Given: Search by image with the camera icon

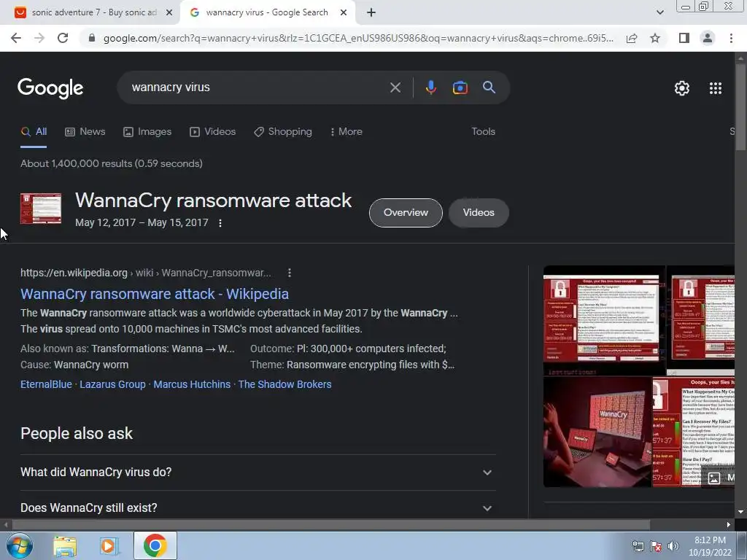Looking at the screenshot, I should [460, 87].
